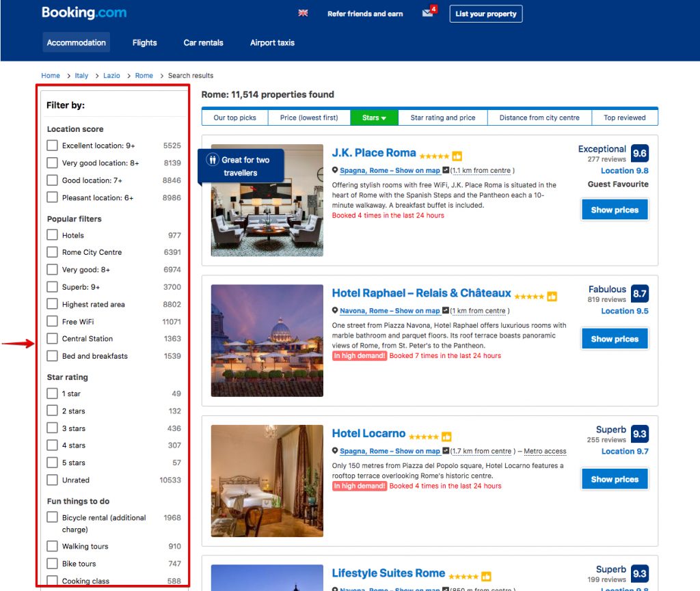Click the 9.6 review score badge
Viewport: 700px width, 591px height.
640,153
